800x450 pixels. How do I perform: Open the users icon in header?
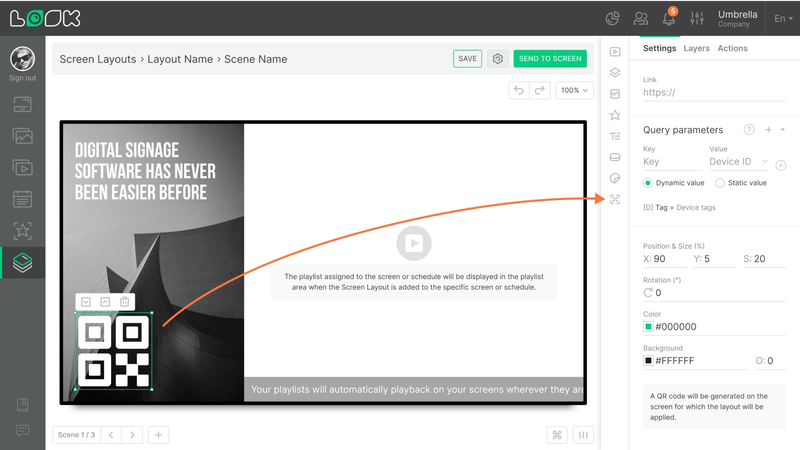(x=640, y=18)
